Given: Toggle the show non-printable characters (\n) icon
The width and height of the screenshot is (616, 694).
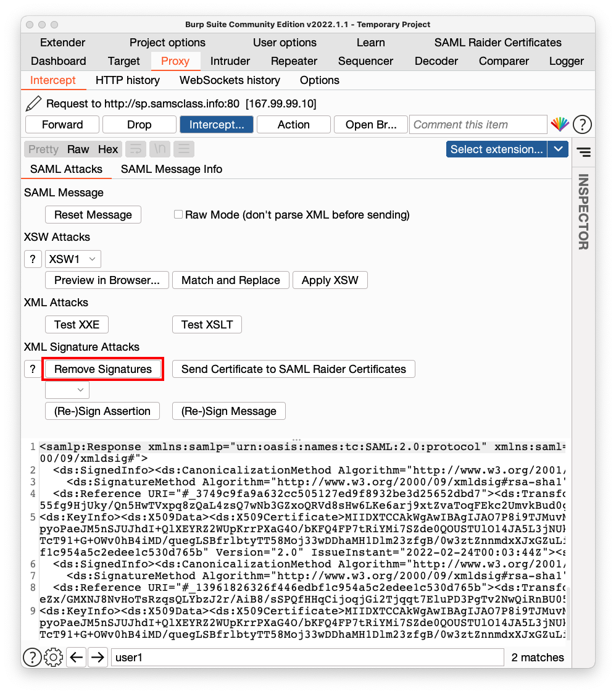Looking at the screenshot, I should click(x=160, y=149).
